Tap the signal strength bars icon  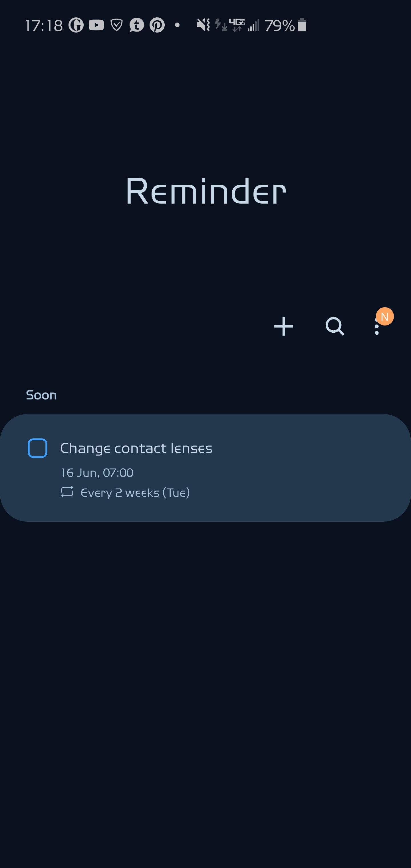point(253,25)
